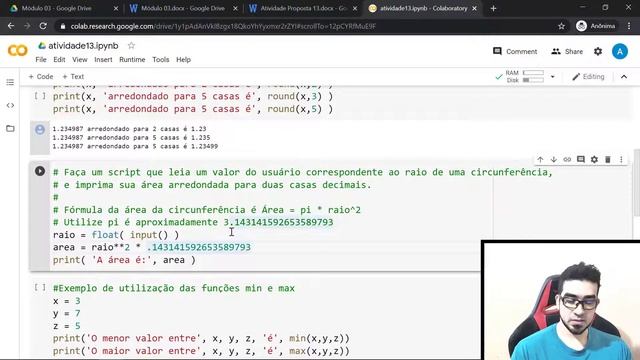
Task: Expand RAM and Disk resources dropdown
Action: [x=553, y=76]
